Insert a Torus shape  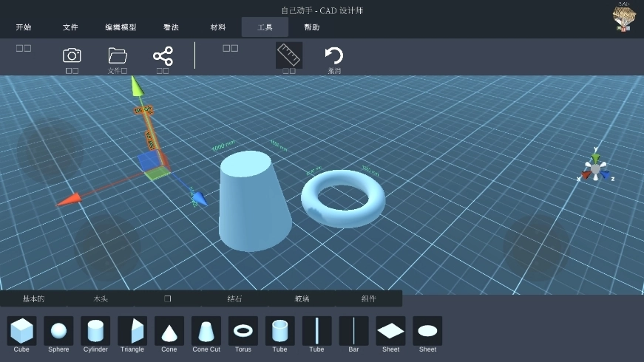point(243,331)
